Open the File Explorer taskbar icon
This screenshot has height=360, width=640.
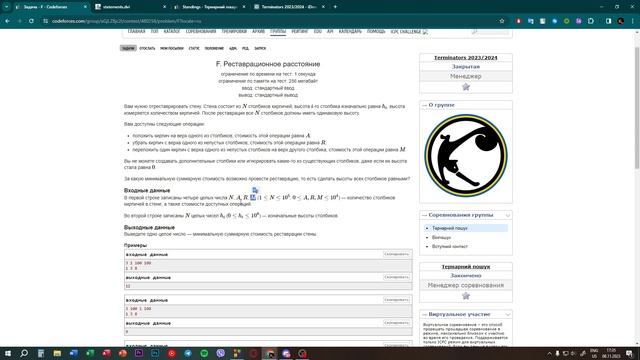(x=57, y=353)
